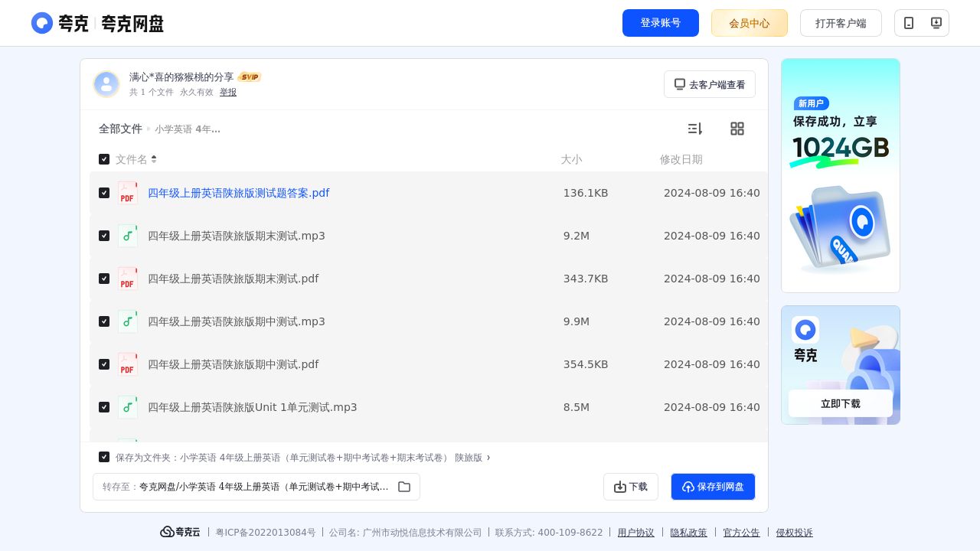The height and width of the screenshot is (551, 980).
Task: Click audio icon of Unit 1单元测试.mp3
Action: tap(128, 407)
